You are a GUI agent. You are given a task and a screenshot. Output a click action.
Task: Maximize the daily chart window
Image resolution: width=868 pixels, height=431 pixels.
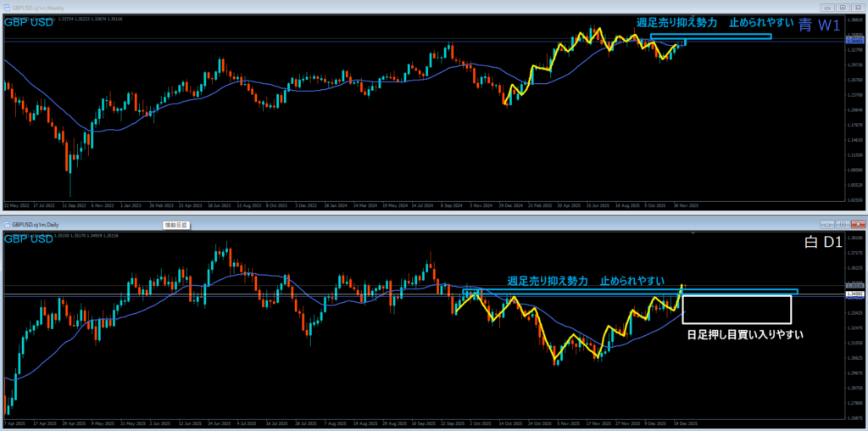843,223
